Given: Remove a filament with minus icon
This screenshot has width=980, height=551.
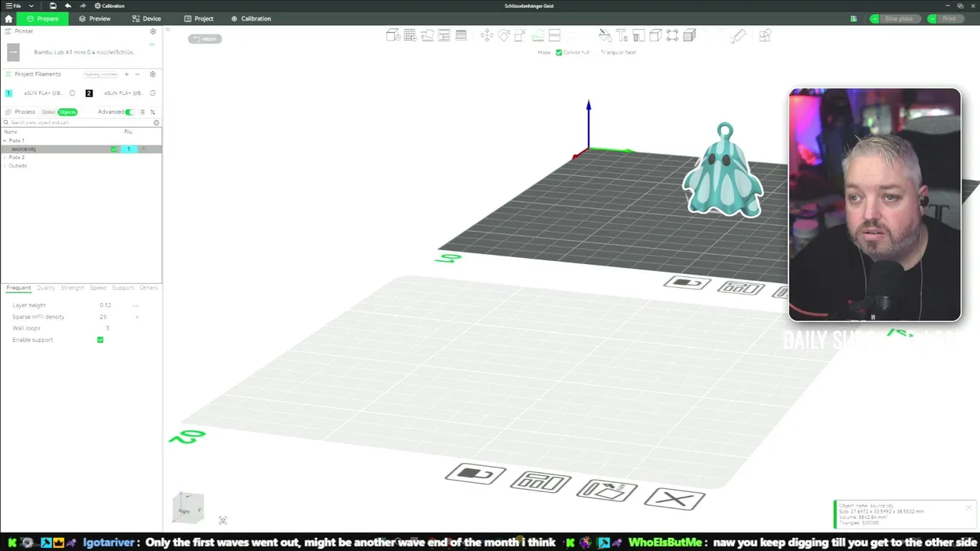Looking at the screenshot, I should click(138, 74).
